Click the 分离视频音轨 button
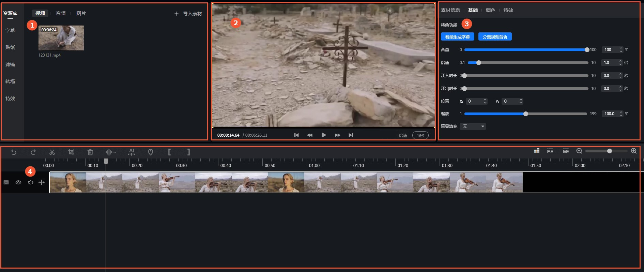The image size is (644, 272). [x=495, y=37]
